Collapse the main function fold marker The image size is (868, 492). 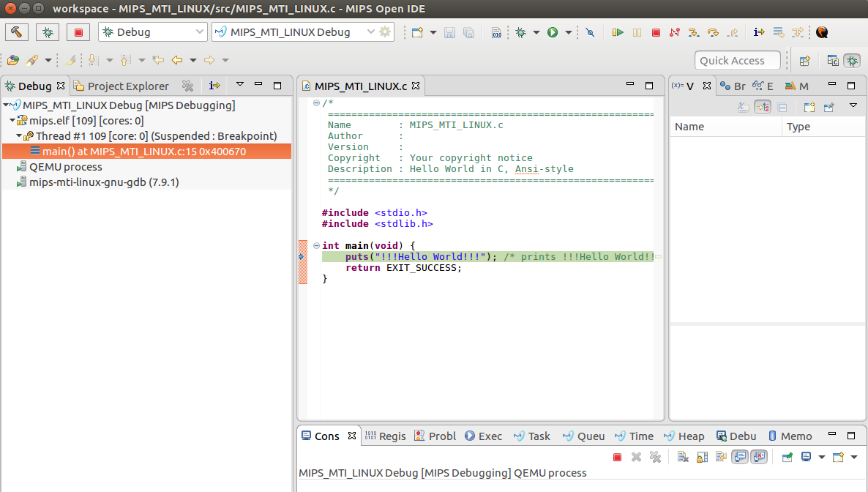point(316,245)
